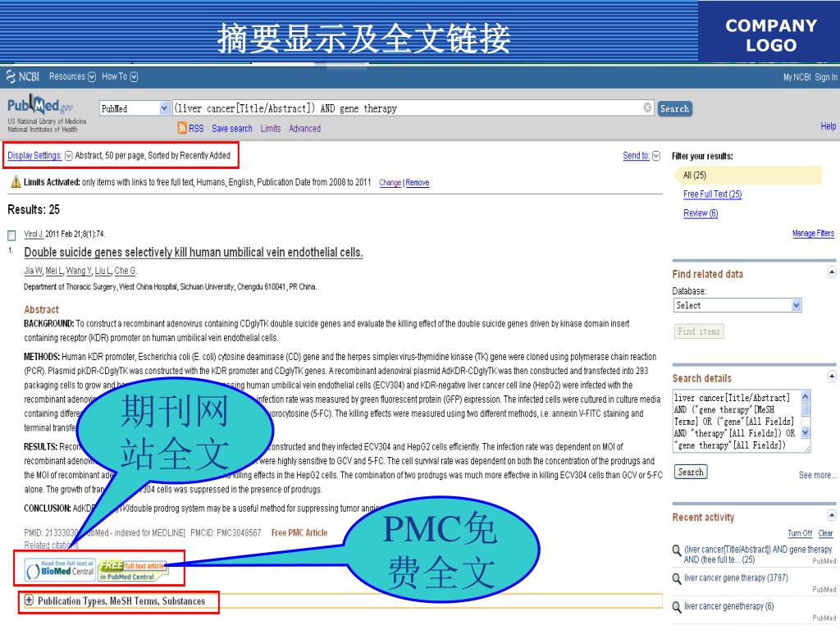840x630 pixels.
Task: Click the My NCBI menu item
Action: pos(797,77)
